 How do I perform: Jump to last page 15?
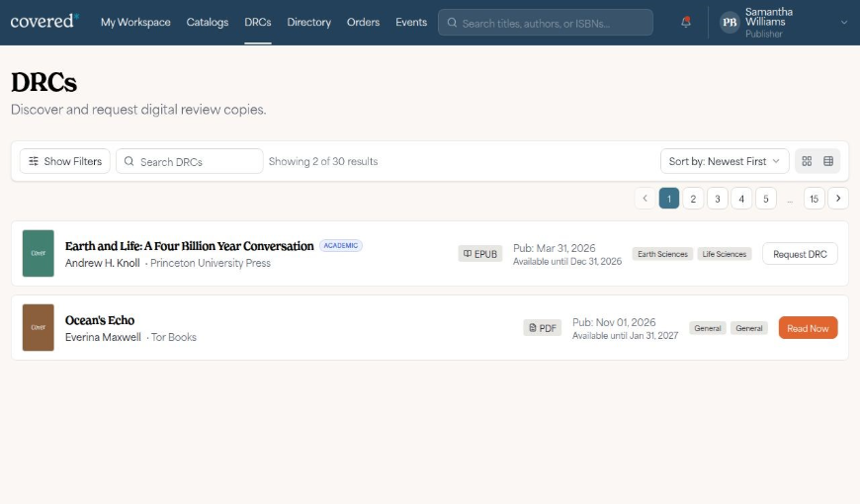[x=814, y=199]
